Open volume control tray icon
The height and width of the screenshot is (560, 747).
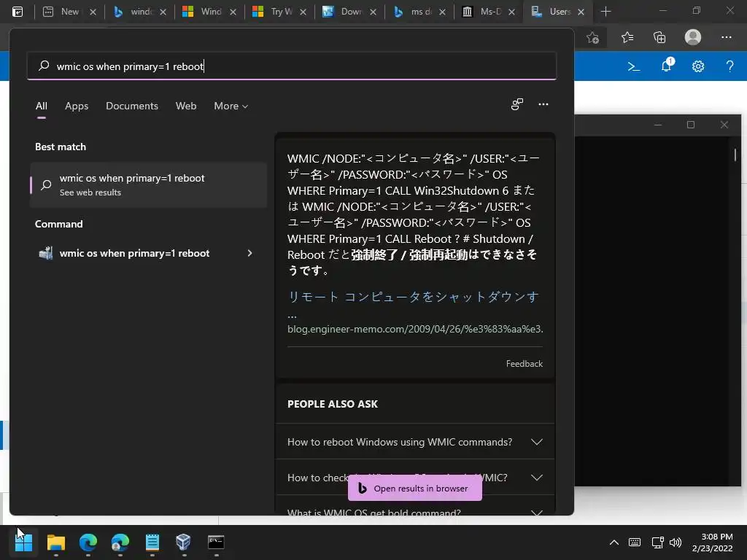click(x=675, y=542)
